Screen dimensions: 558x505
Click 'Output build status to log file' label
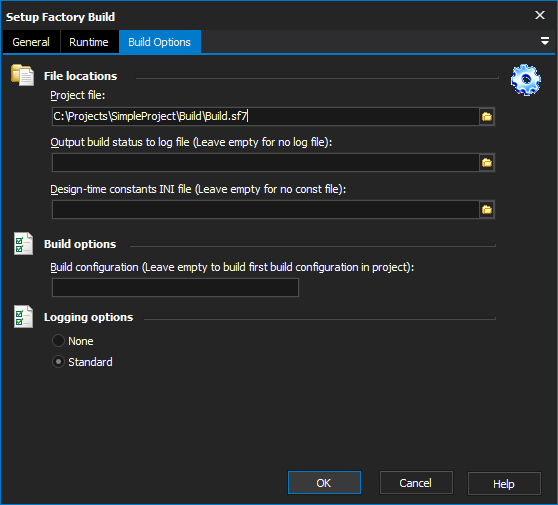tap(191, 142)
